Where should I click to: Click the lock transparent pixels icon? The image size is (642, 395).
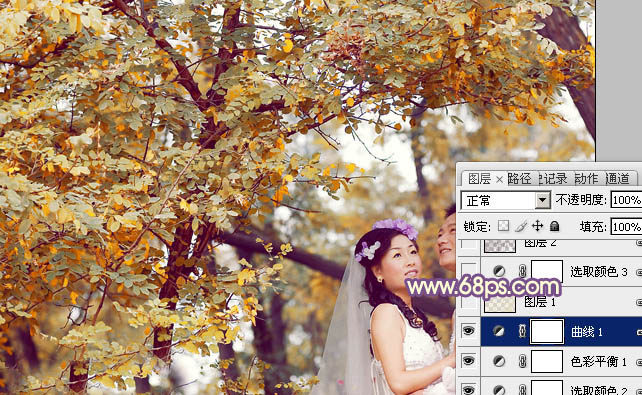point(503,226)
